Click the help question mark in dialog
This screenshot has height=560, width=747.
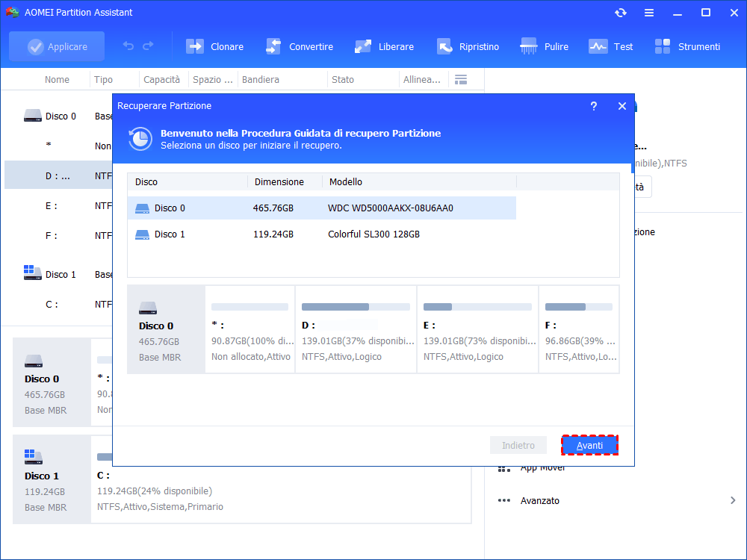pos(594,106)
